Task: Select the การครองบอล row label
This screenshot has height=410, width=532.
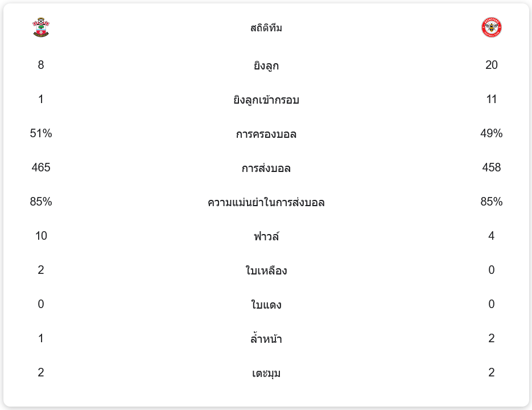Action: click(266, 134)
